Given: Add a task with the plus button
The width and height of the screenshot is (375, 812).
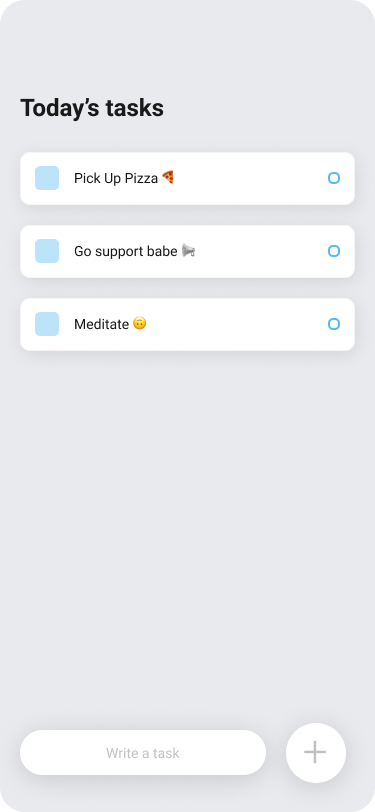Looking at the screenshot, I should pyautogui.click(x=315, y=752).
